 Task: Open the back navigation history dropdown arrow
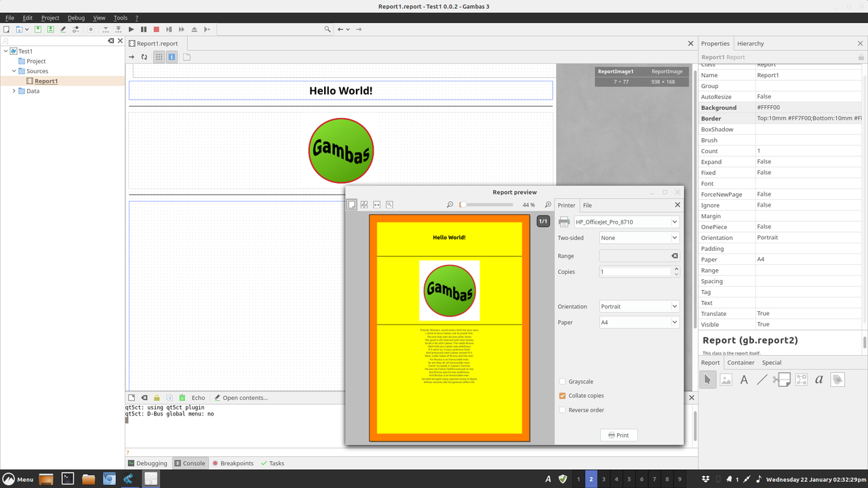[349, 29]
